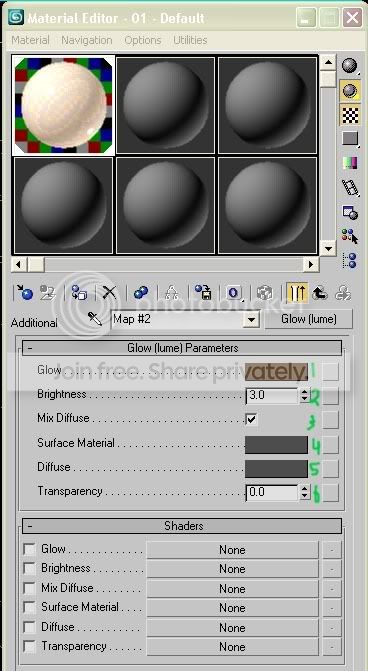Click sample slots scroll-right arrow

[x=311, y=265]
